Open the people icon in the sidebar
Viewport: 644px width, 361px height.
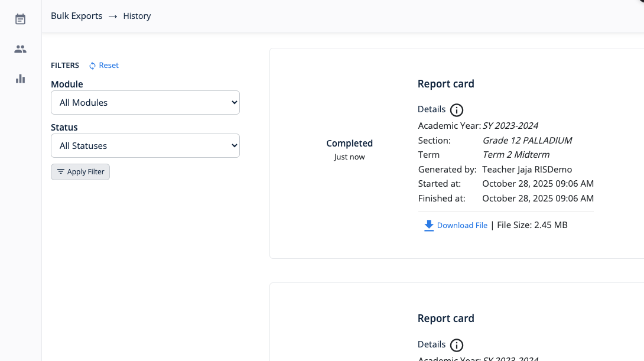click(21, 49)
